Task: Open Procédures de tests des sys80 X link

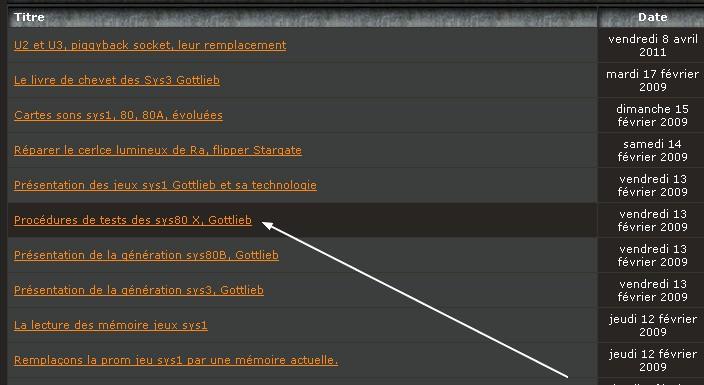Action: point(133,220)
